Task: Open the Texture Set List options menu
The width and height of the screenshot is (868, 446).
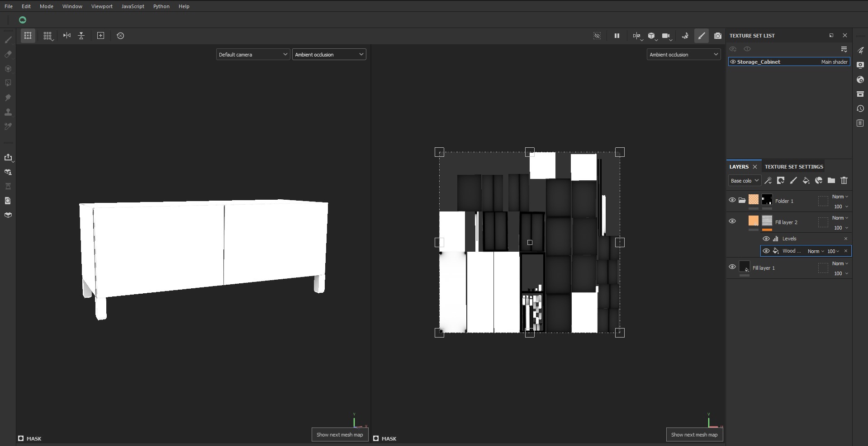Action: pyautogui.click(x=844, y=49)
